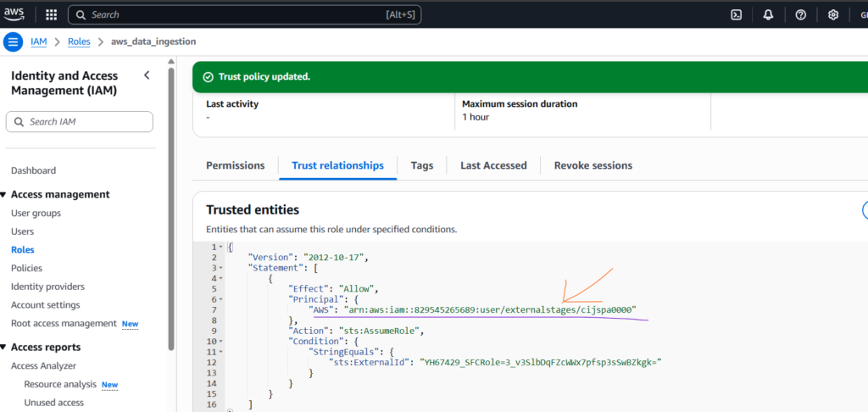Launch CloudShell terminal icon
This screenshot has height=412, width=868.
[x=737, y=15]
